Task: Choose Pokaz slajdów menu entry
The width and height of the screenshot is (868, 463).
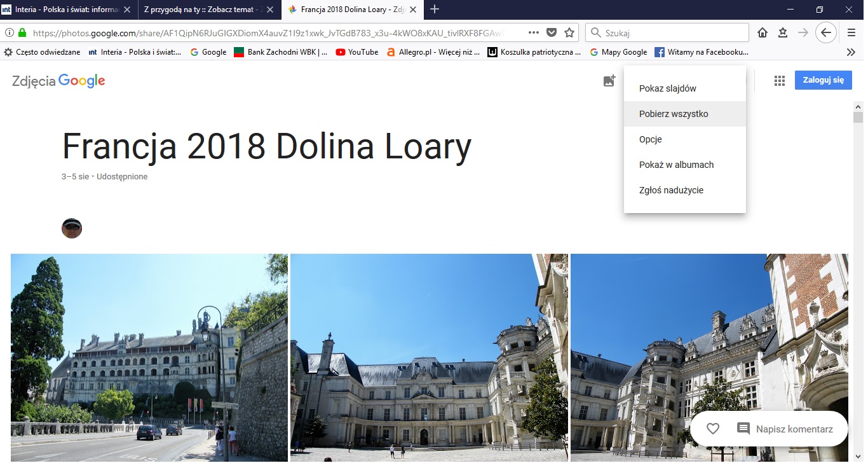Action: (x=668, y=88)
